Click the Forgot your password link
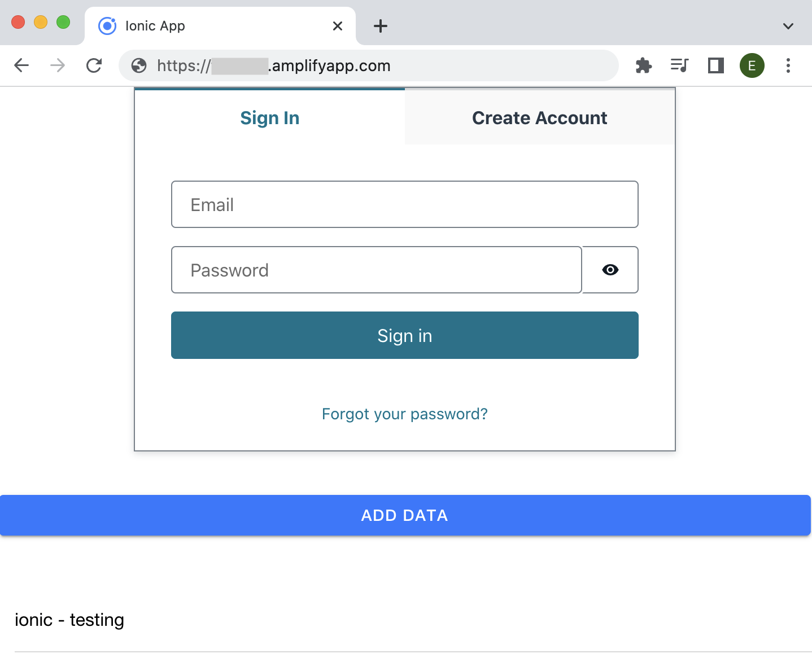812x658 pixels. pyautogui.click(x=405, y=414)
